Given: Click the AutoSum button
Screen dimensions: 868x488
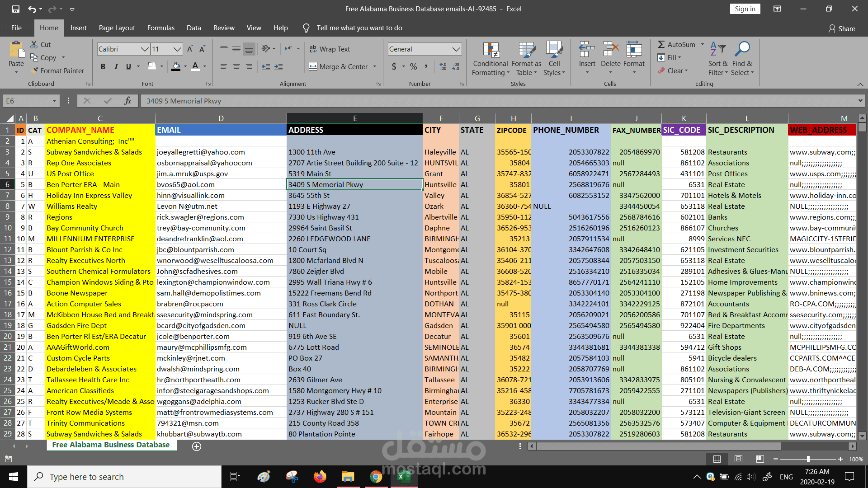Looking at the screenshot, I should [676, 44].
